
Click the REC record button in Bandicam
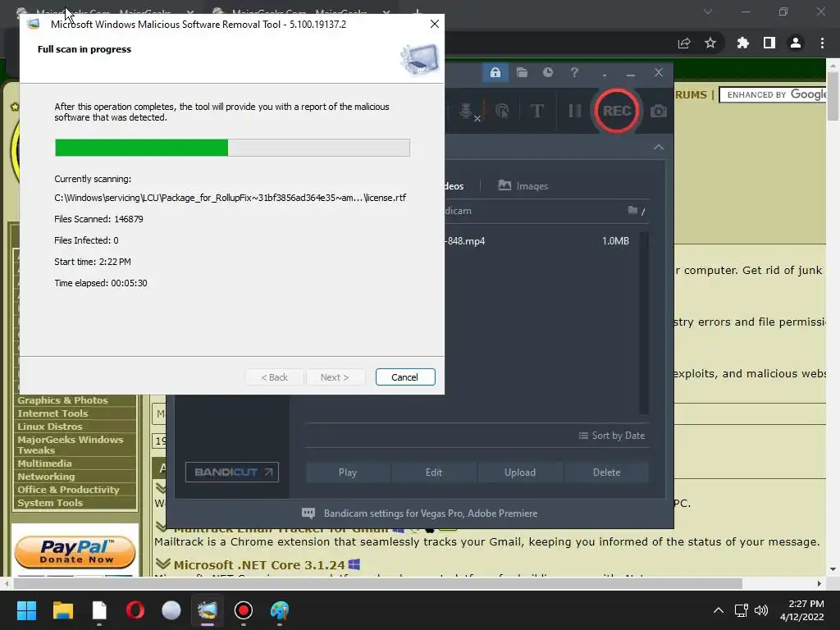(x=617, y=111)
